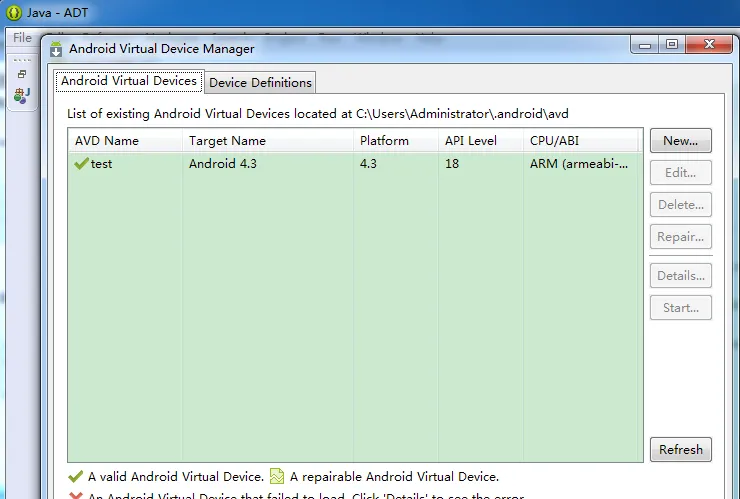Maximize the Android Virtual Device Manager window
This screenshot has width=740, height=499.
(671, 44)
